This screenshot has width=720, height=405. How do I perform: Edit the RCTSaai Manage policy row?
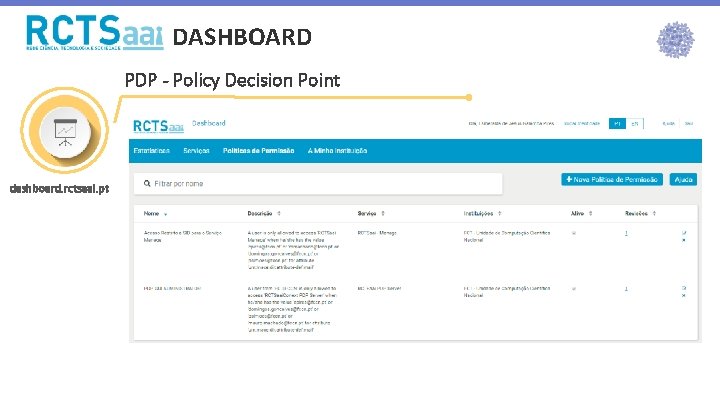coord(684,233)
